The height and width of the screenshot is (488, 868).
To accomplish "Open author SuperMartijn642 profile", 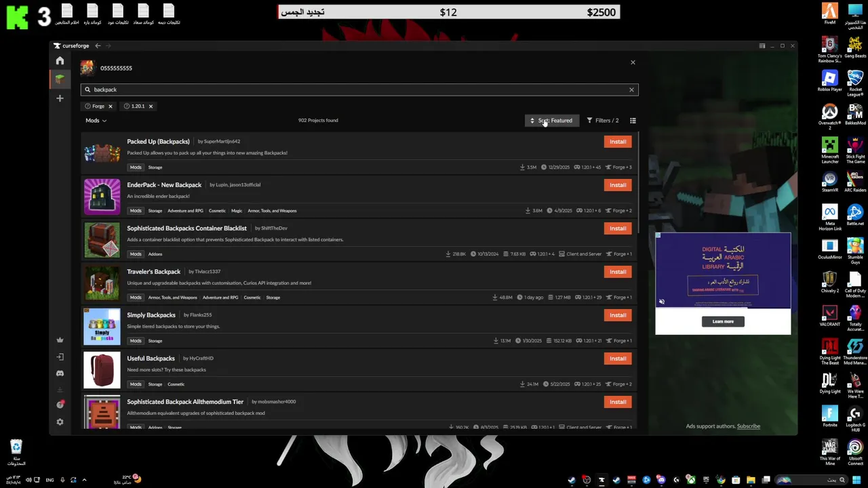I will [222, 142].
